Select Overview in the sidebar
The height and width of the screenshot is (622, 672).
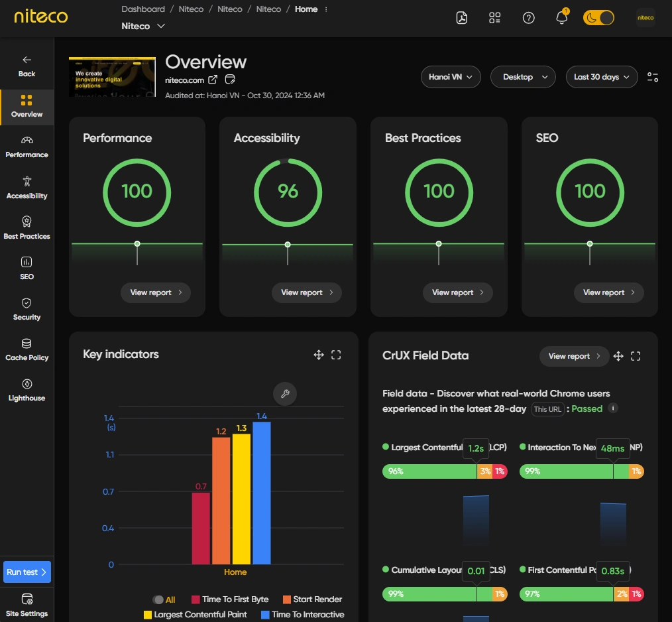(x=27, y=107)
